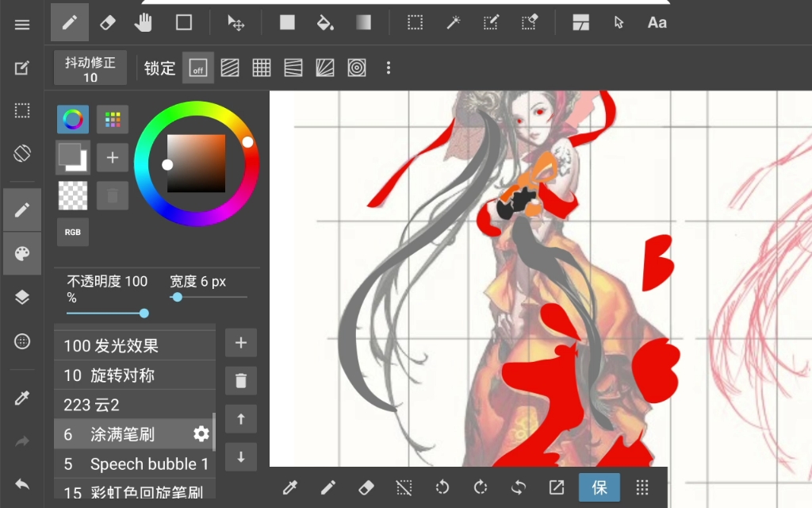Select the Hand pan tool
812x508 pixels.
pyautogui.click(x=144, y=22)
